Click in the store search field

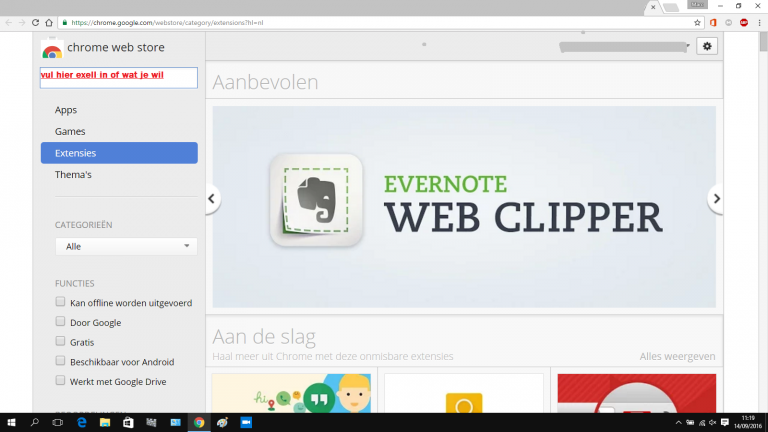click(x=119, y=78)
